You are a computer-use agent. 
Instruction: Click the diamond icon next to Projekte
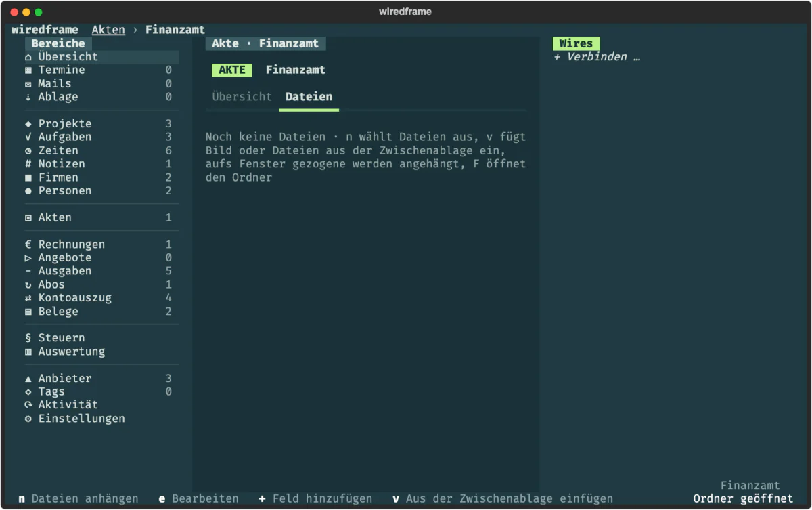(28, 124)
